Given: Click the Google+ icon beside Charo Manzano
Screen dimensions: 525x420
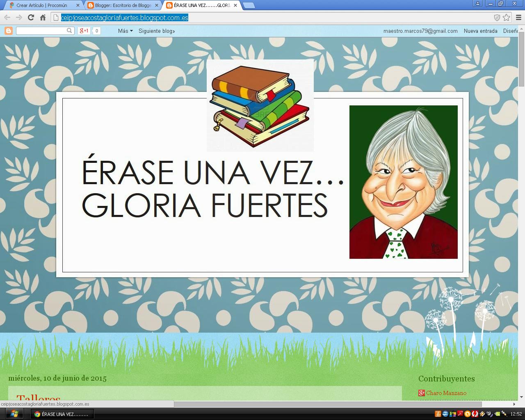Looking at the screenshot, I should [421, 393].
